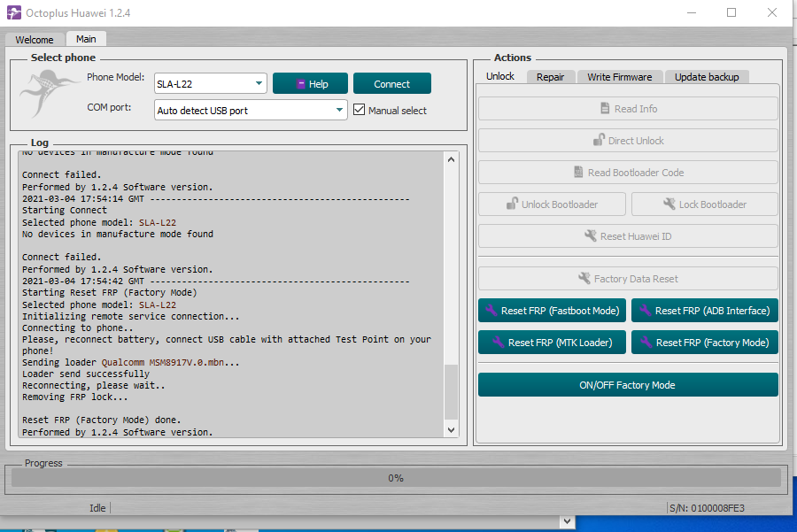Click the Unlock Bootloader button

(x=552, y=204)
